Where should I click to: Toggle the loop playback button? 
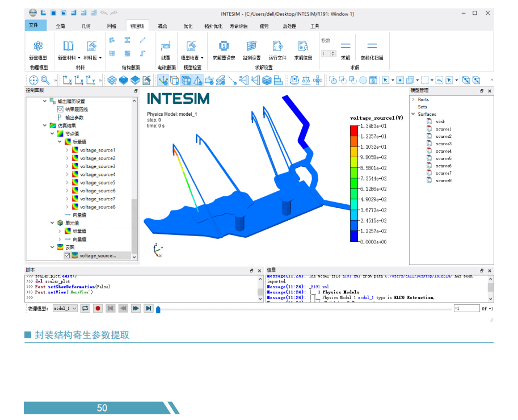(85, 308)
